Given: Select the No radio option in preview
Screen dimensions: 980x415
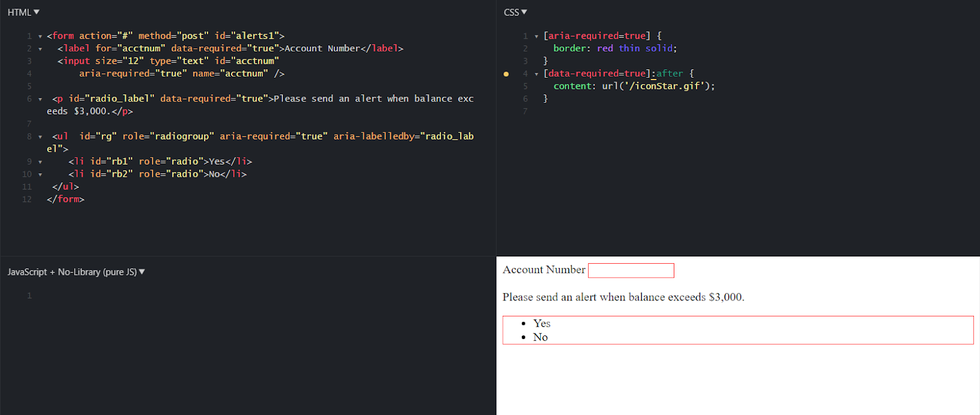Looking at the screenshot, I should coord(540,337).
